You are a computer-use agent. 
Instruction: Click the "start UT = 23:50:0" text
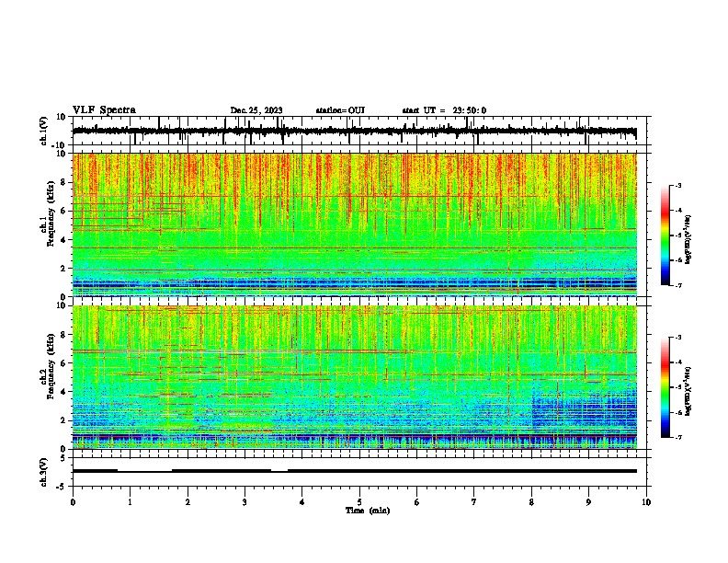[444, 110]
